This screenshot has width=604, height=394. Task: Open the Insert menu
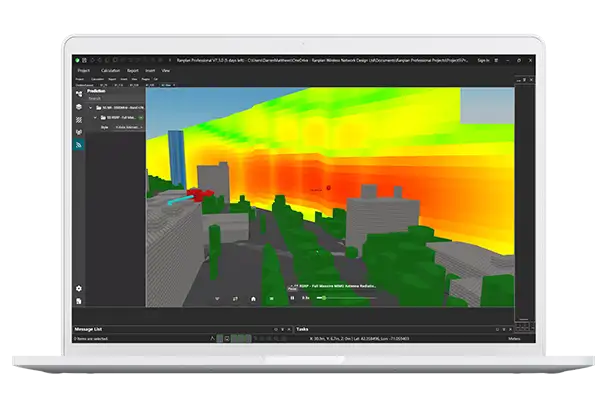point(150,70)
